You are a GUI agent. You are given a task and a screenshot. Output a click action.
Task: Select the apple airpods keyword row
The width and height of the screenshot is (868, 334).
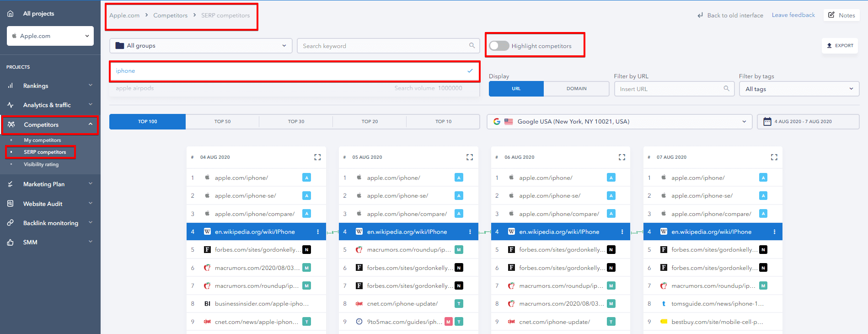(x=295, y=88)
